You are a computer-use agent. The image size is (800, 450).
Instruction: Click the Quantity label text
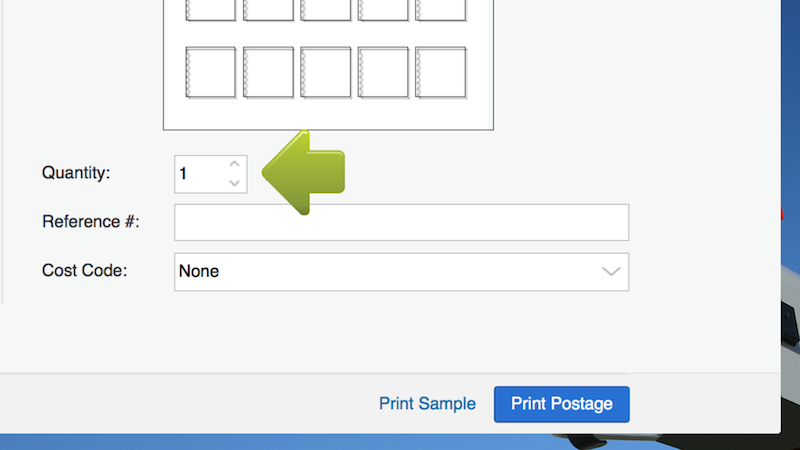click(x=76, y=173)
